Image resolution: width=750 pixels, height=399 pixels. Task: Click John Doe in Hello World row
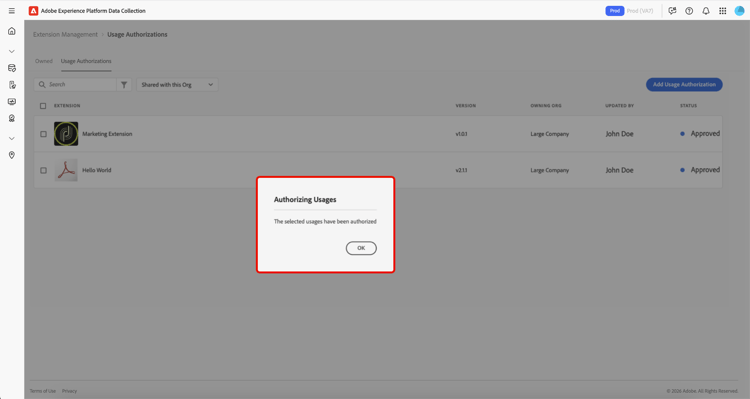pos(619,170)
